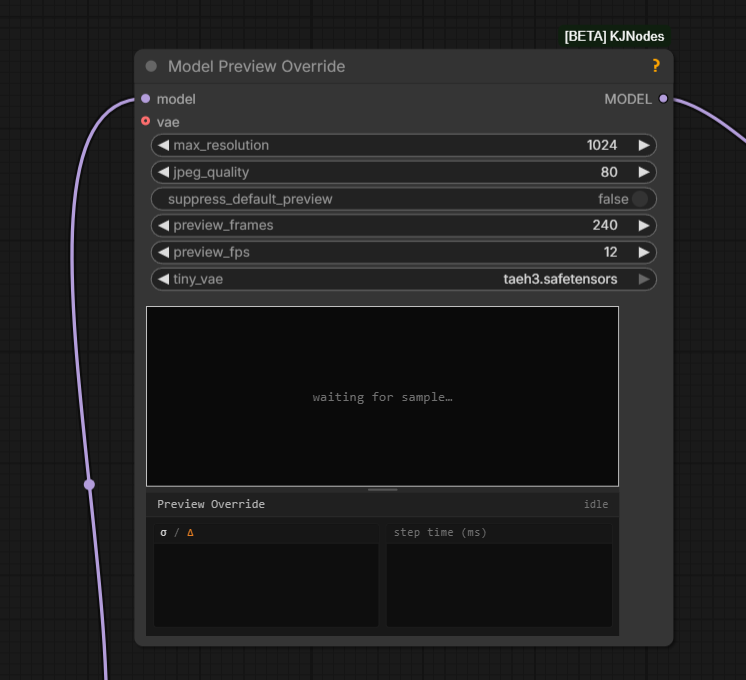The height and width of the screenshot is (680, 746).
Task: Click the waiting for sample preview area
Action: coord(383,396)
